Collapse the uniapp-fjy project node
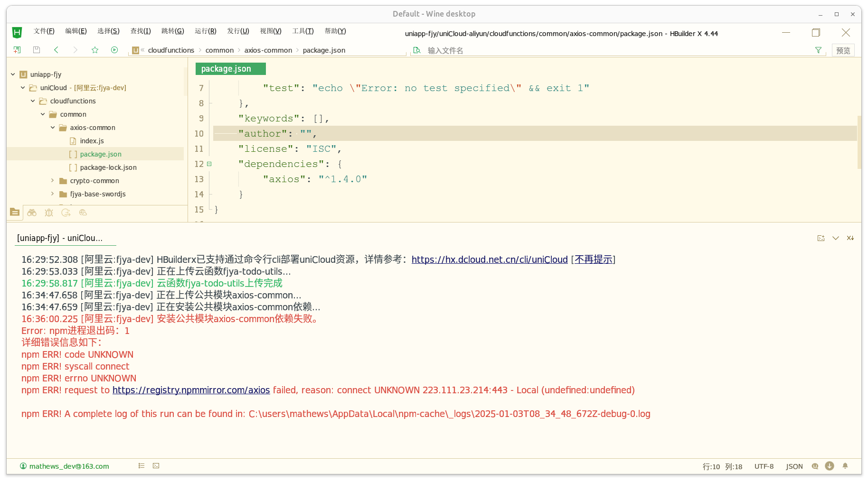The width and height of the screenshot is (868, 482). (13, 74)
